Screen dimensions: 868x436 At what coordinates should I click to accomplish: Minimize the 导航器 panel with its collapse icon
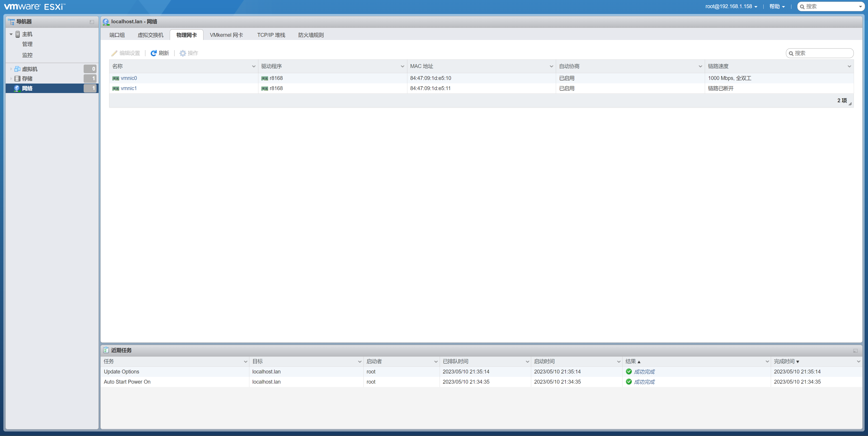[x=92, y=22]
